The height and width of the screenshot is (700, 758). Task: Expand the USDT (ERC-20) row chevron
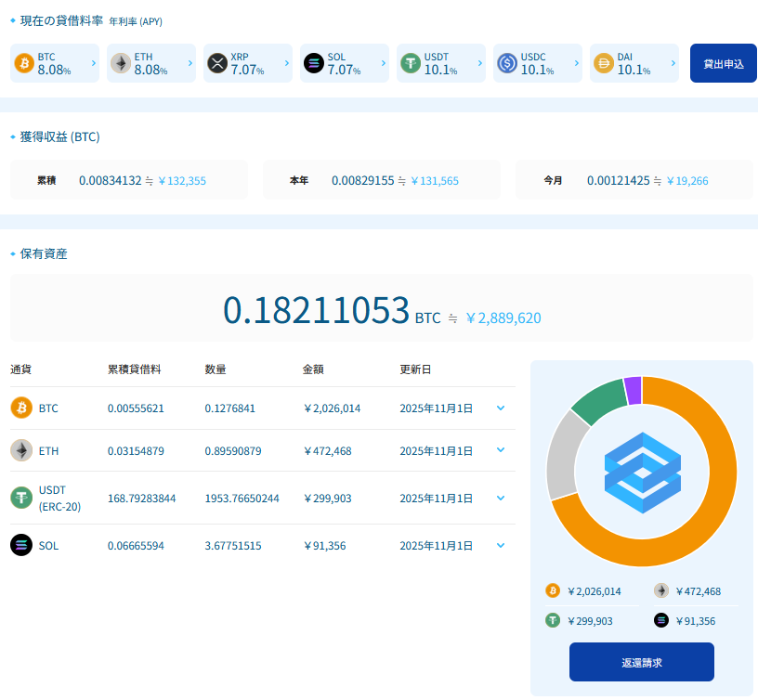(501, 498)
